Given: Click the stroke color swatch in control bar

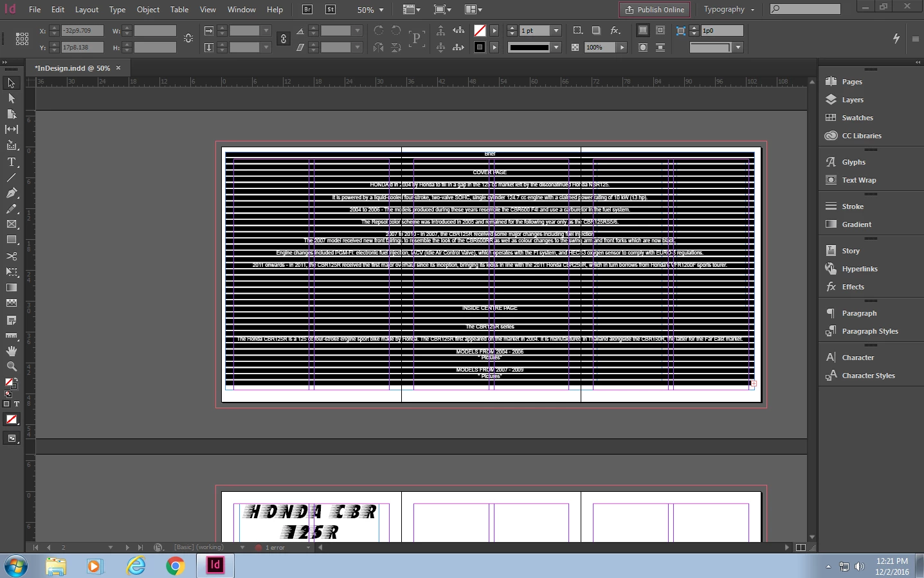Looking at the screenshot, I should click(480, 48).
